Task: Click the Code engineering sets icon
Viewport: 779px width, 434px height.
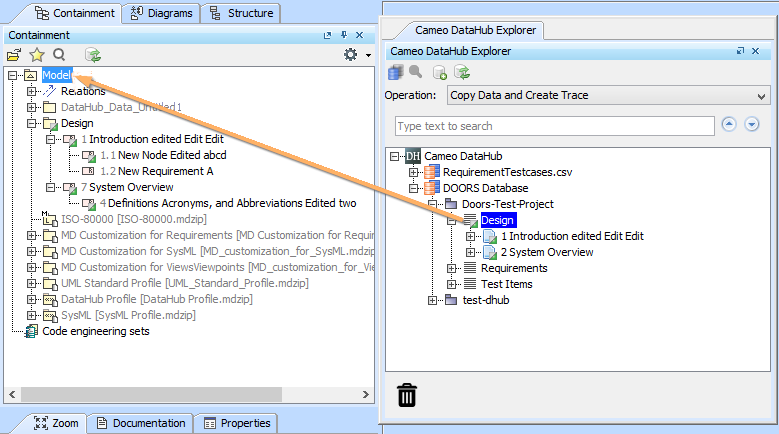Action: (31, 331)
